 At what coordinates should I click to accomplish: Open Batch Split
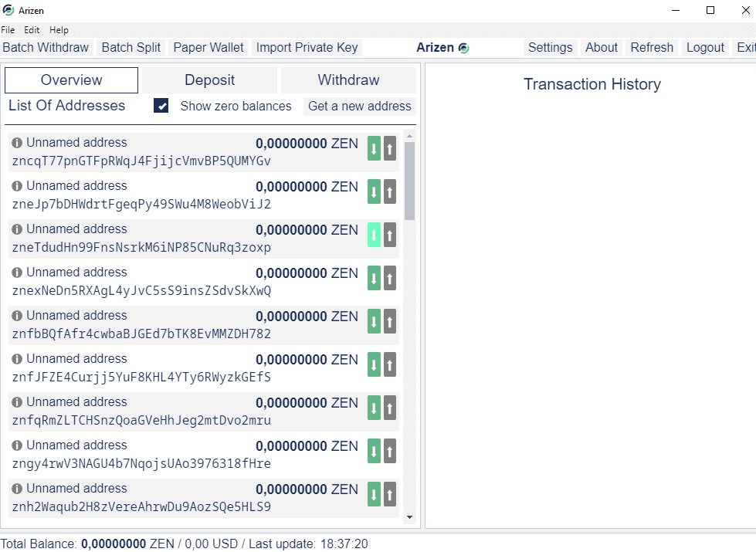[x=131, y=48]
